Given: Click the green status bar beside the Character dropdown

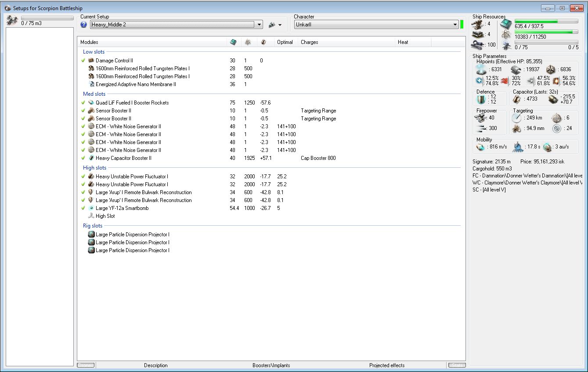Looking at the screenshot, I should [462, 24].
